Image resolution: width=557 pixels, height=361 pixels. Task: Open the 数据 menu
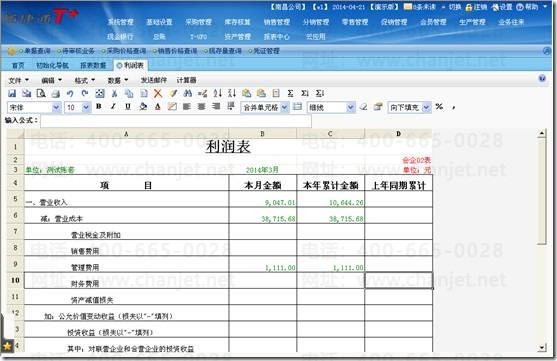pos(118,81)
